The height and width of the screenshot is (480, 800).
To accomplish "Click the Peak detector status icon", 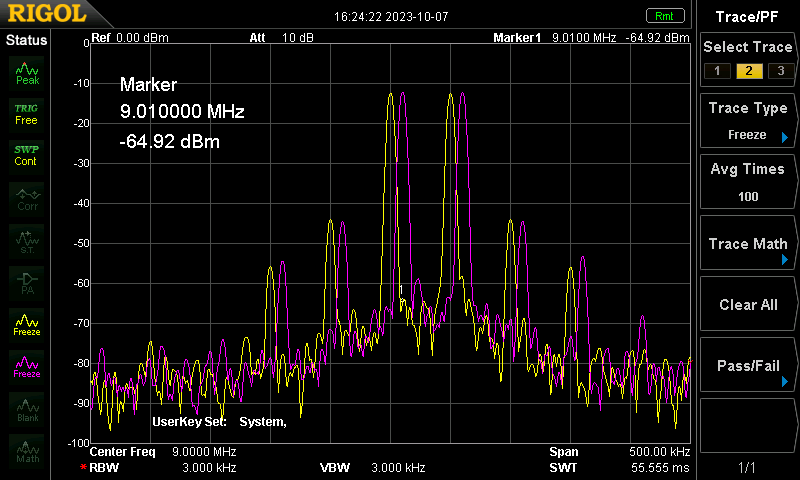I will pos(27,71).
